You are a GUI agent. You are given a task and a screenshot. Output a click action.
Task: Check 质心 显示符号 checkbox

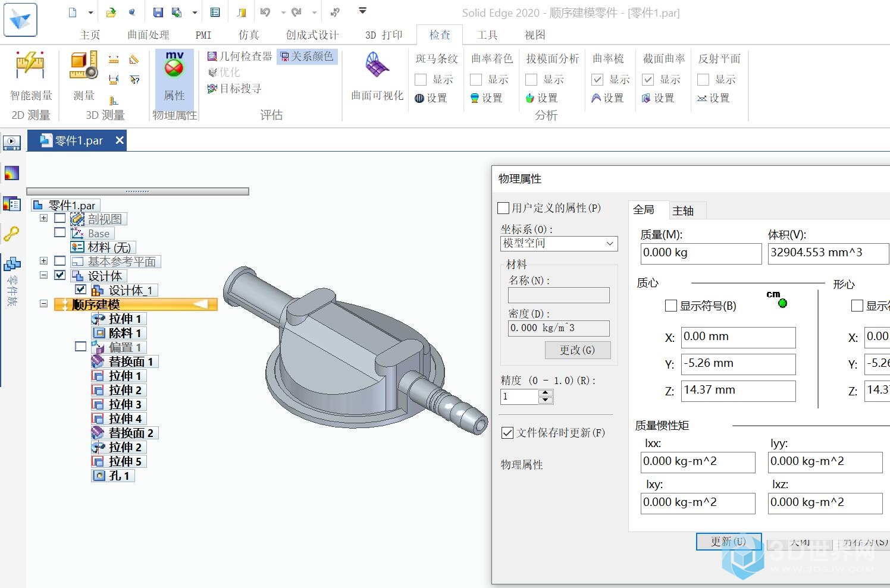671,306
